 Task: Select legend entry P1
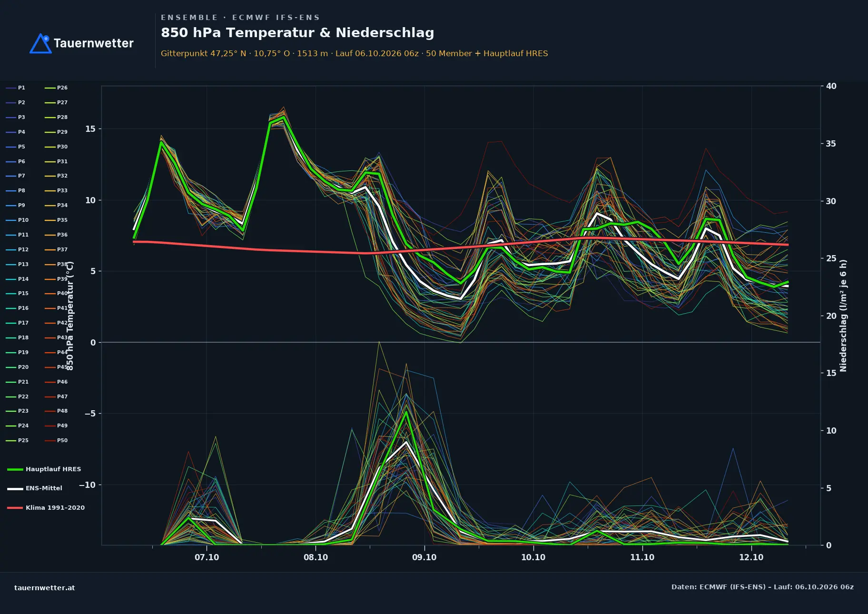point(16,88)
